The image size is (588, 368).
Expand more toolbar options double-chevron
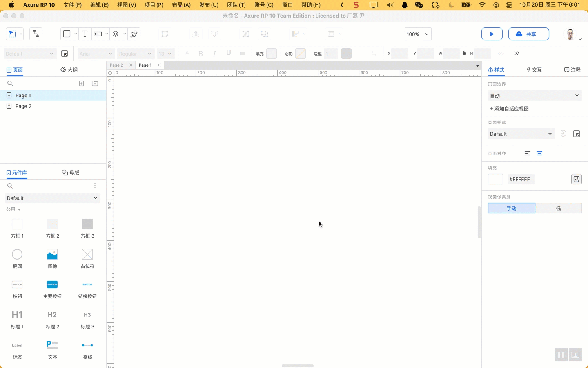tap(517, 54)
